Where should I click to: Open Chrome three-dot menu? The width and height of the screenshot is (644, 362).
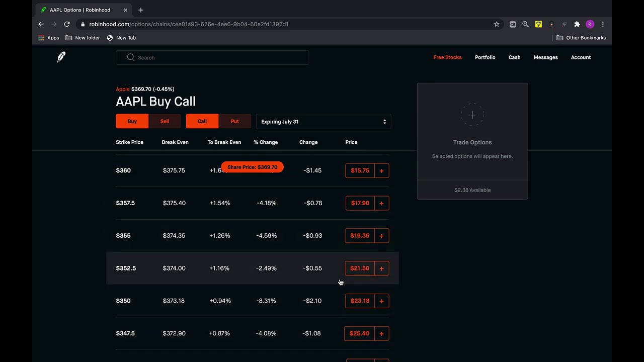click(603, 24)
